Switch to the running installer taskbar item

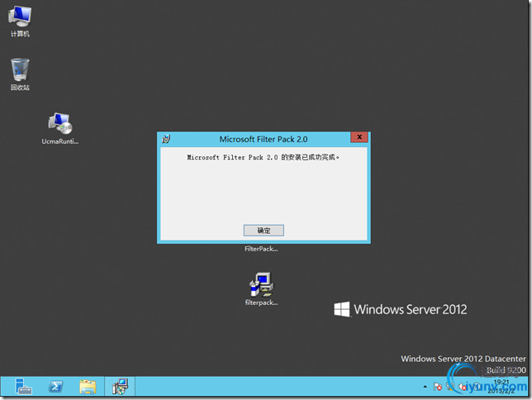[x=120, y=387]
